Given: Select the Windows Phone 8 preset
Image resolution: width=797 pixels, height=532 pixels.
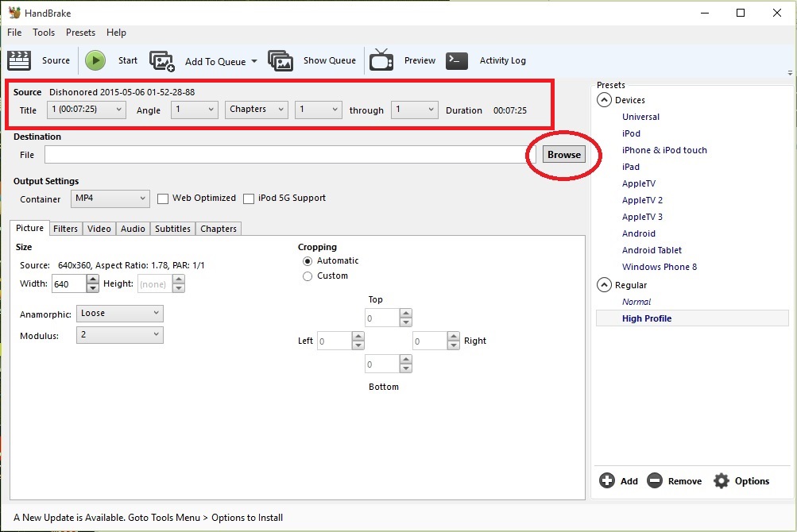Looking at the screenshot, I should pos(660,268).
